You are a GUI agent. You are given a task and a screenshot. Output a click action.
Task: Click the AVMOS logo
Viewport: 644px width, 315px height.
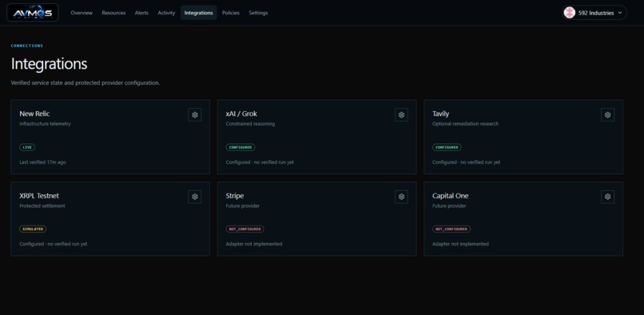pyautogui.click(x=33, y=13)
